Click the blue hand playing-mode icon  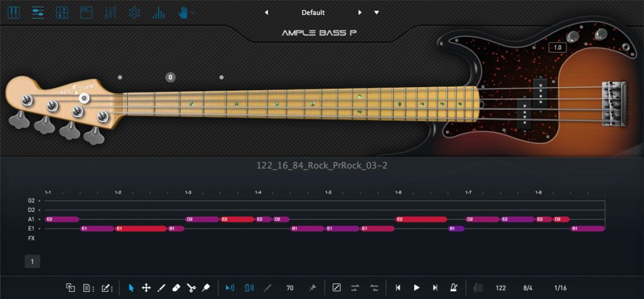(x=183, y=13)
